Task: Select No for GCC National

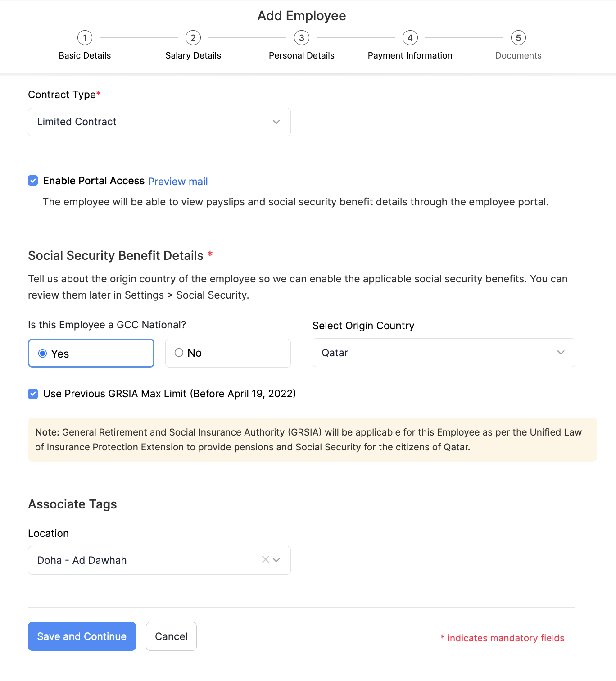Action: point(228,353)
